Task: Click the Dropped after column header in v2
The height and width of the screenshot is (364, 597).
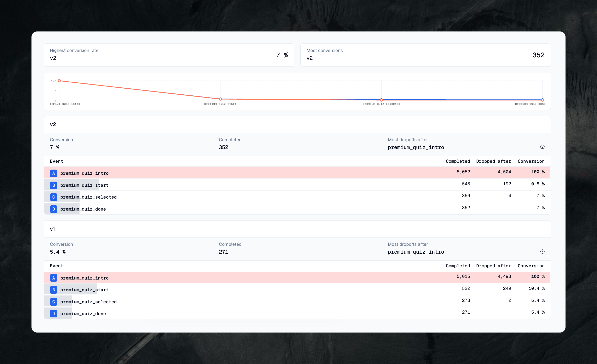Action: (493, 161)
